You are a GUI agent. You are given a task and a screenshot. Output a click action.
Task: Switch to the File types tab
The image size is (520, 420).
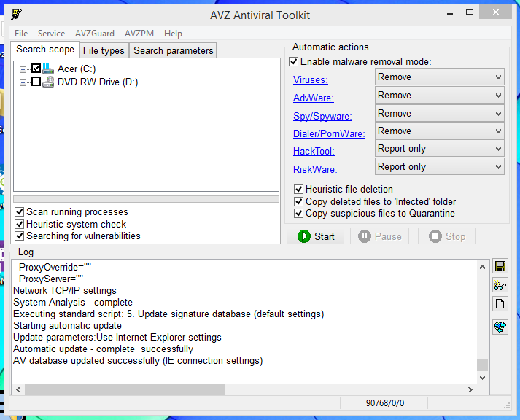coord(104,50)
